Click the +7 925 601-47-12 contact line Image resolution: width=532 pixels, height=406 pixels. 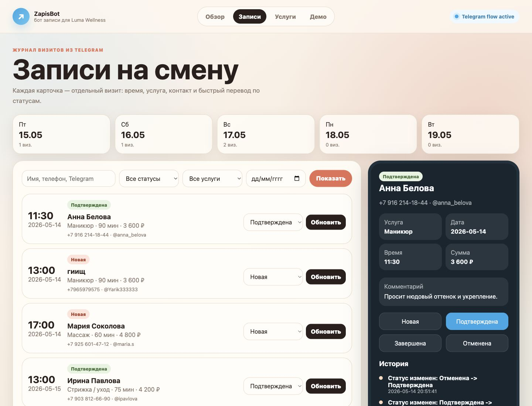pyautogui.click(x=100, y=344)
